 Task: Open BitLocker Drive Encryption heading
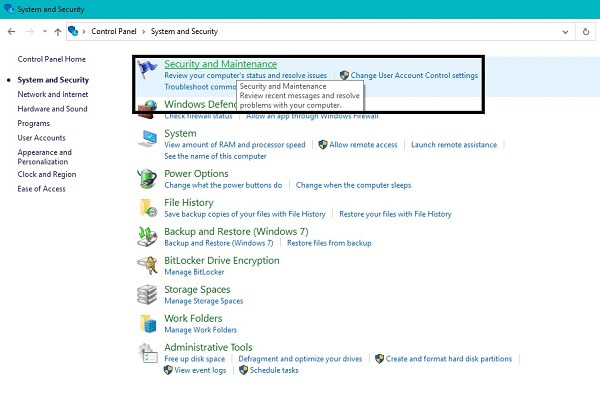click(222, 261)
